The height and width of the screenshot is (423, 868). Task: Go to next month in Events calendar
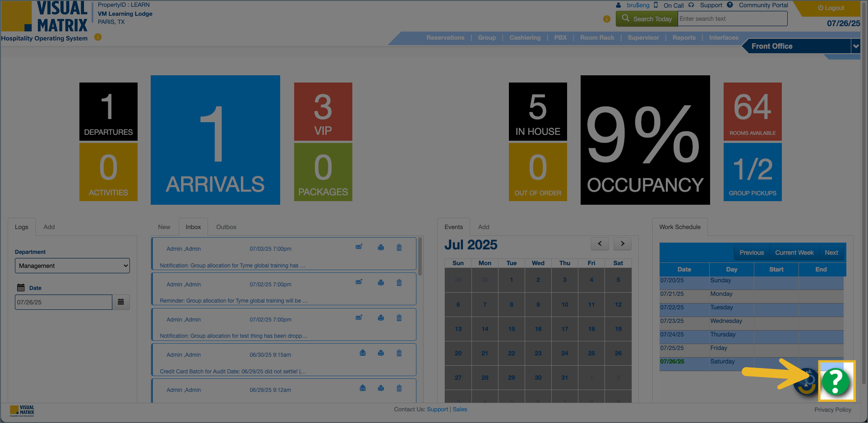(x=622, y=244)
